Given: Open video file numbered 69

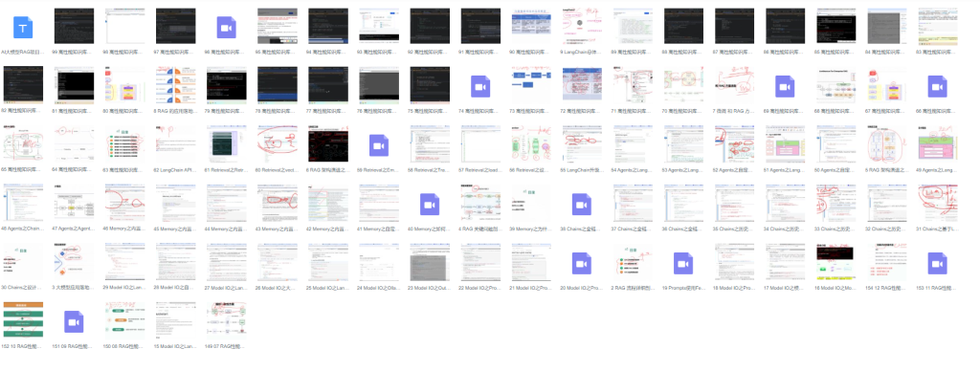Looking at the screenshot, I should [x=785, y=86].
